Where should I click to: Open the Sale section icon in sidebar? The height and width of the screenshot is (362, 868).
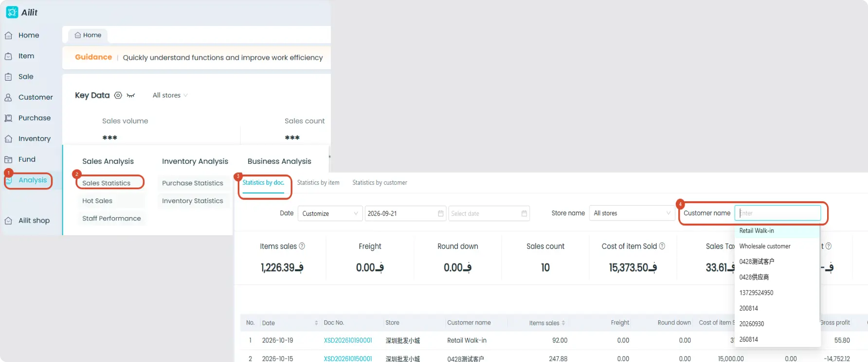pos(8,77)
